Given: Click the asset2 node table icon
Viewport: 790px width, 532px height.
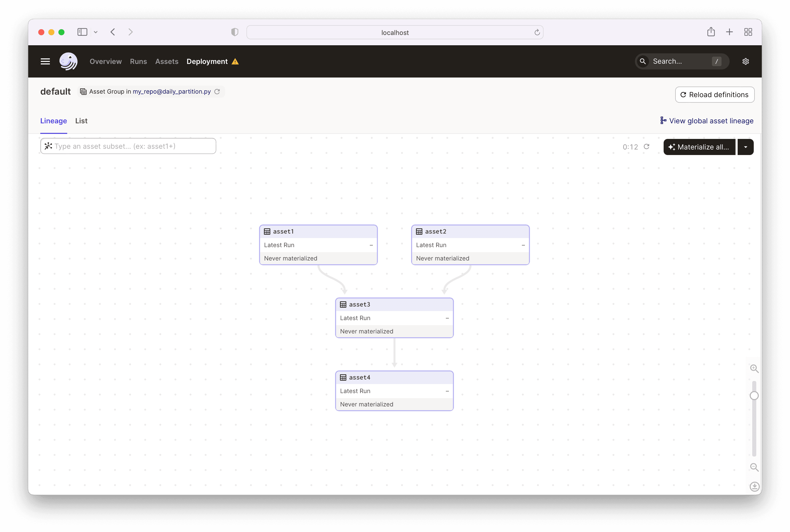Looking at the screenshot, I should [x=419, y=231].
